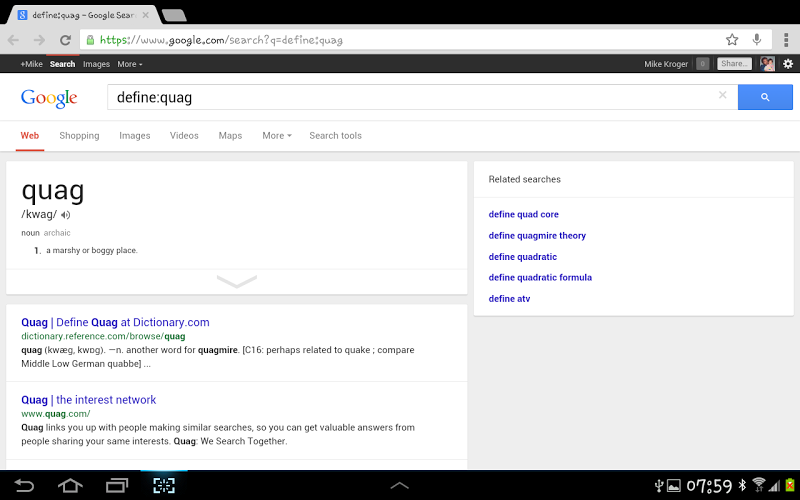
Task: Open Search tools
Action: pos(335,136)
